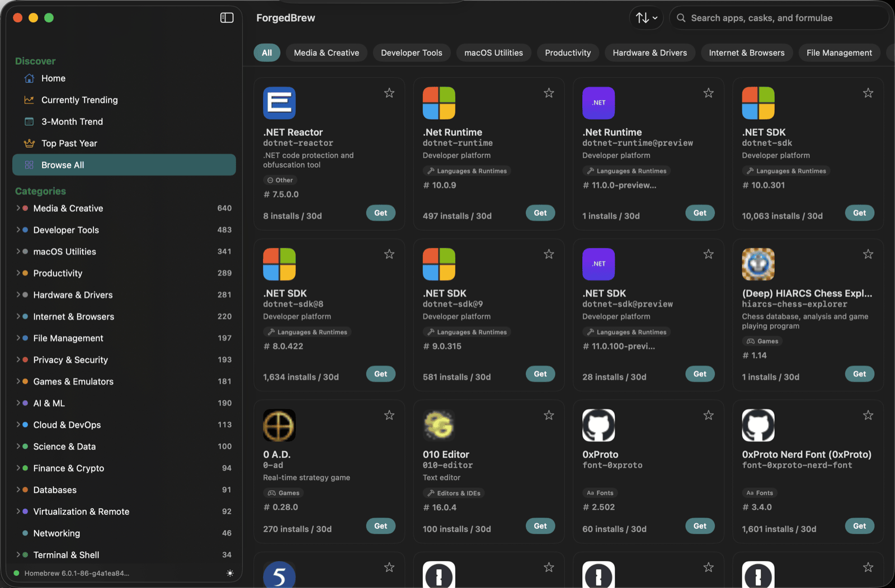This screenshot has width=895, height=588.
Task: Open the 3-Month Trend calendar item
Action: 124,122
